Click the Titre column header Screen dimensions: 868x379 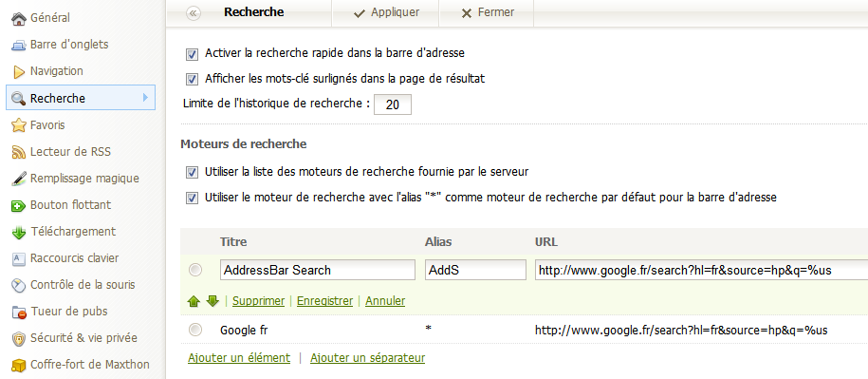(233, 242)
